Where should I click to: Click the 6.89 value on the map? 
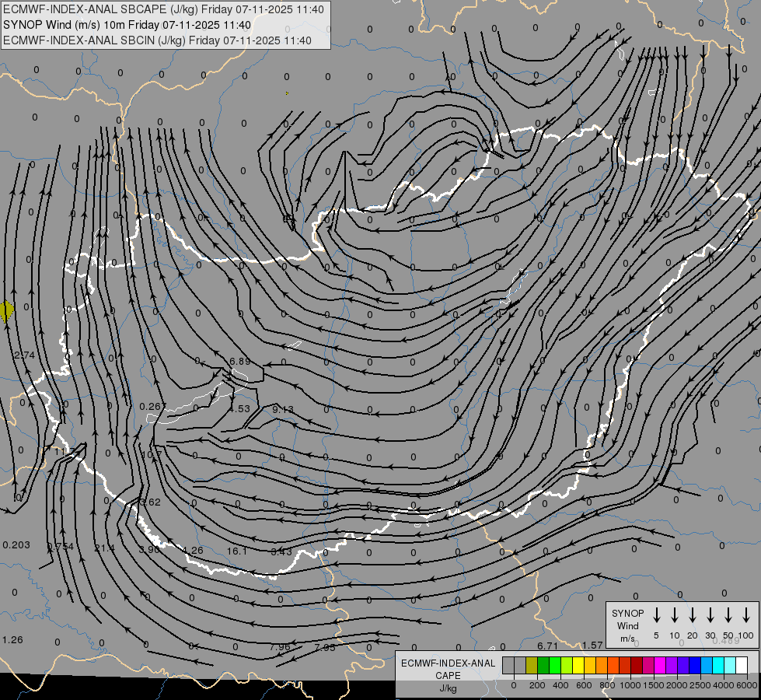tap(239, 362)
